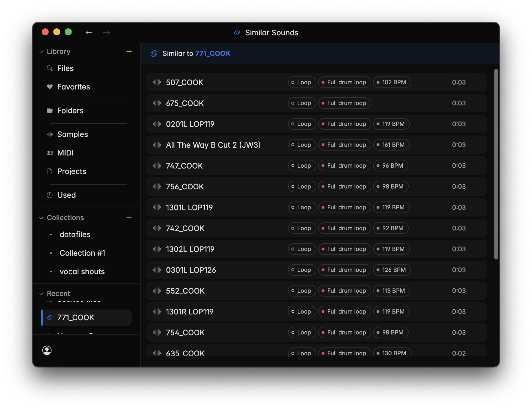Image resolution: width=532 pixels, height=410 pixels.
Task: Click waveform icon of 742_COOK sample
Action: coord(157,228)
